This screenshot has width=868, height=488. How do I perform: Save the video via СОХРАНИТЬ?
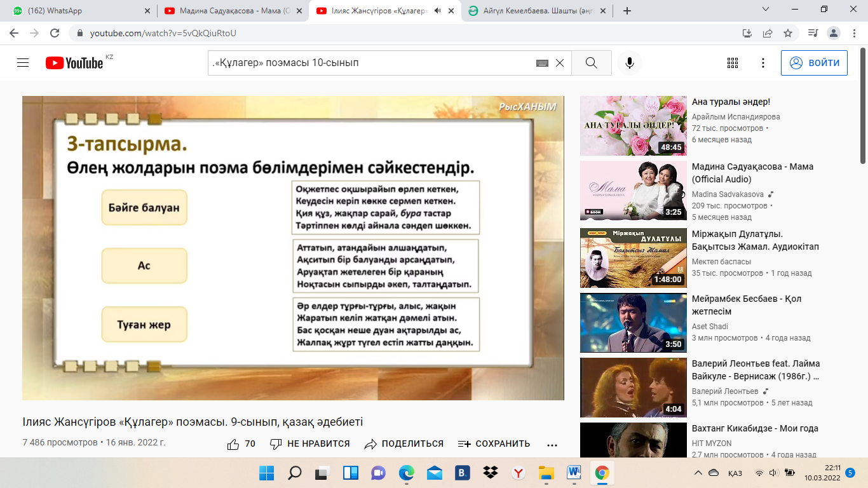494,444
